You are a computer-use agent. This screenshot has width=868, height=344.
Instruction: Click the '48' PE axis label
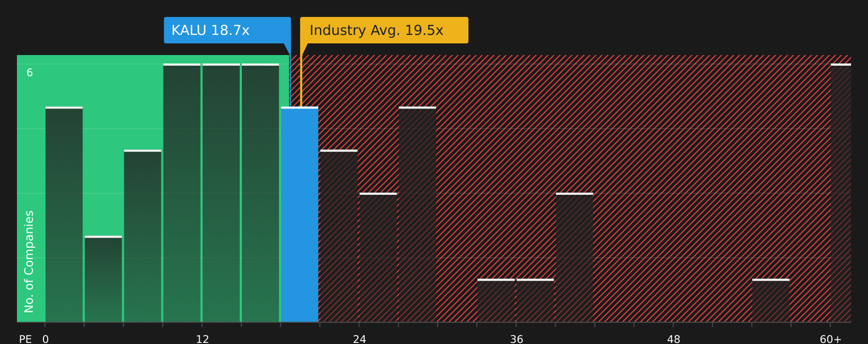(674, 339)
